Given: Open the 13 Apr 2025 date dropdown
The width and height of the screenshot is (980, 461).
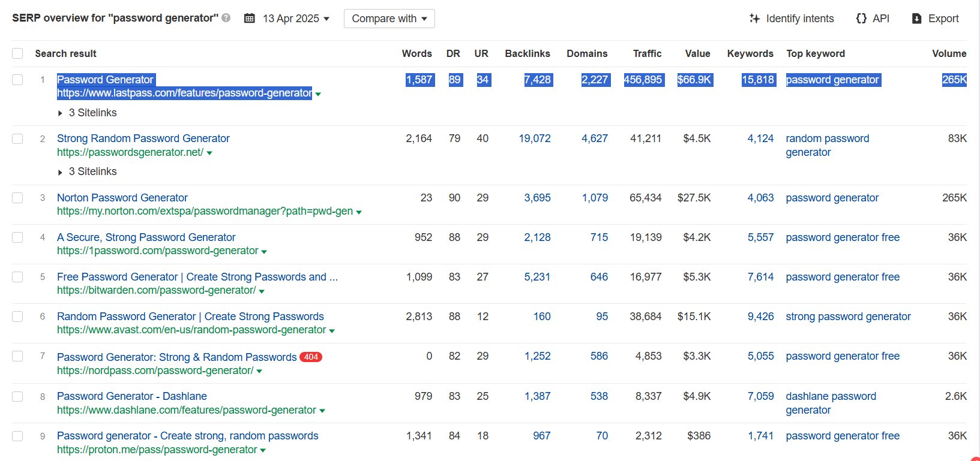Looking at the screenshot, I should pyautogui.click(x=296, y=19).
